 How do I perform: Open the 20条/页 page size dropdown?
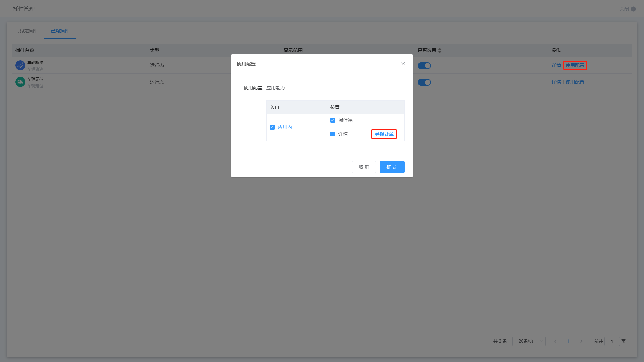point(529,341)
